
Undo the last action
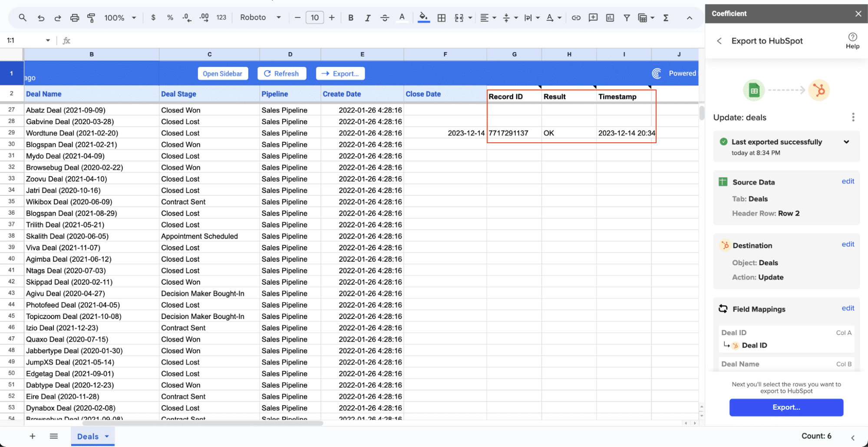click(x=41, y=18)
